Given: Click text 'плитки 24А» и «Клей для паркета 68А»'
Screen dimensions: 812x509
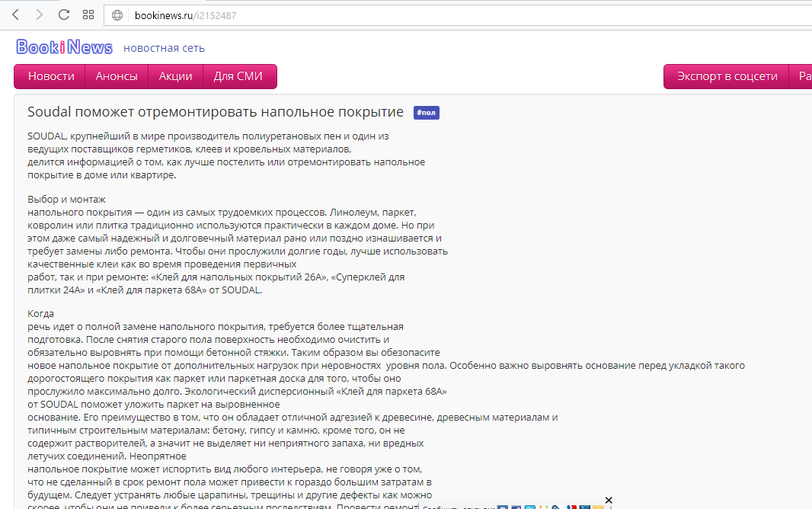Looking at the screenshot, I should tap(117, 290).
